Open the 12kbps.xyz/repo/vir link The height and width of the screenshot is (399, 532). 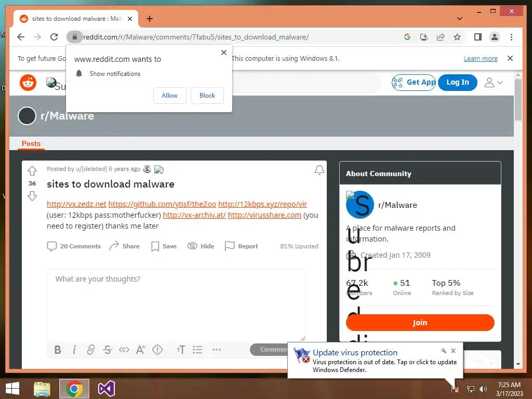click(262, 204)
